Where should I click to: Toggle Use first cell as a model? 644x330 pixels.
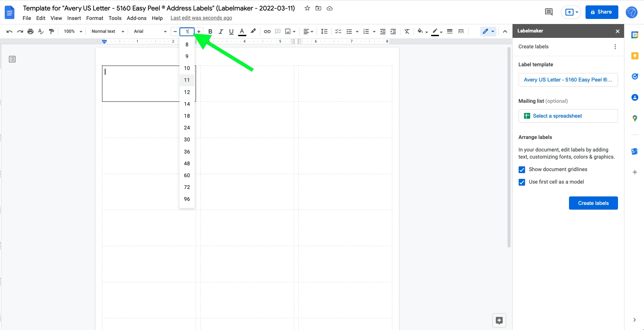click(522, 182)
